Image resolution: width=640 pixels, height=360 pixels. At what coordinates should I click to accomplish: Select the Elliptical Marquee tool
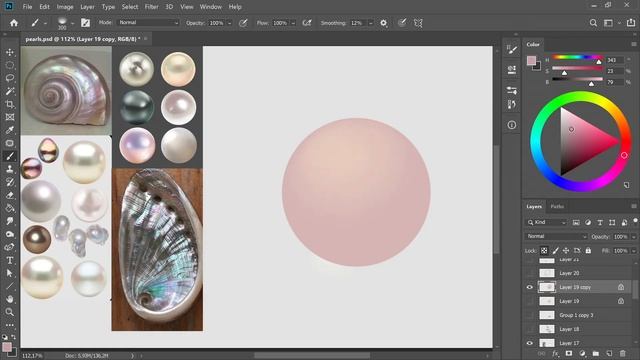(x=10, y=65)
